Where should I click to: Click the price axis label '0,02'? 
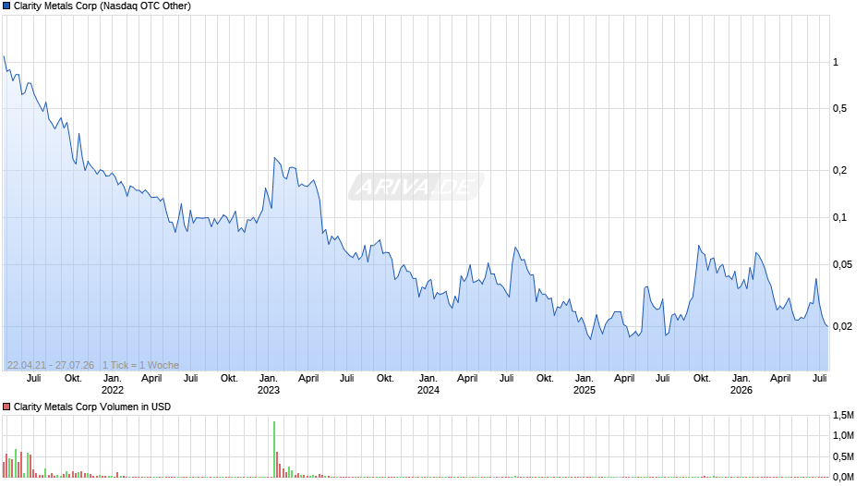click(842, 326)
